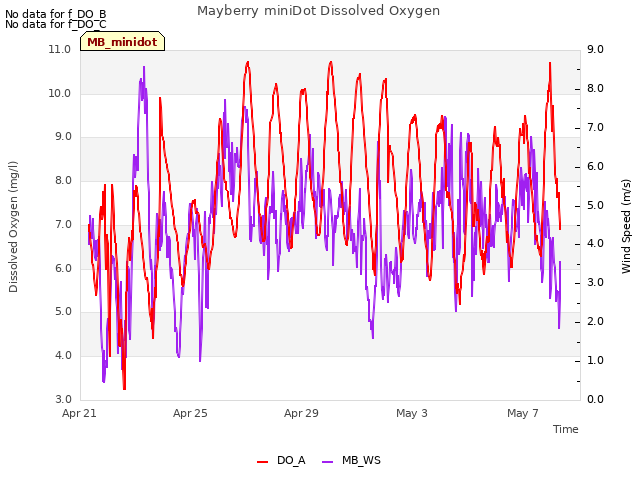Click the 11.0 left axis value
Viewport: 640px width, 480px height.
[x=60, y=49]
